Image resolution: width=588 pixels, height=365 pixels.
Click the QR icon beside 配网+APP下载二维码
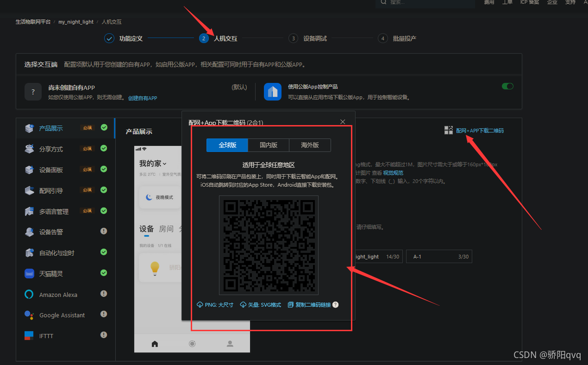(x=448, y=130)
